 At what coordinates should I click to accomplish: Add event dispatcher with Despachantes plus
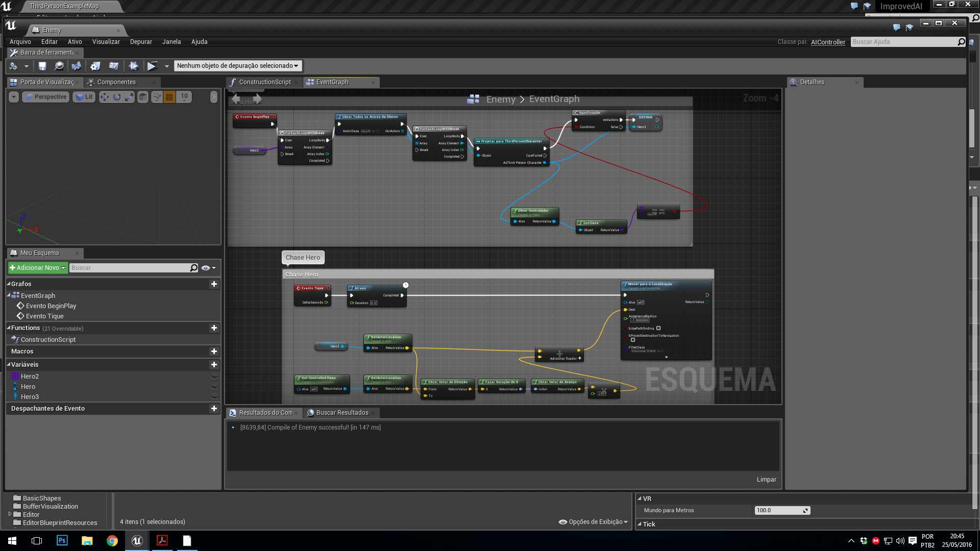[x=214, y=409]
